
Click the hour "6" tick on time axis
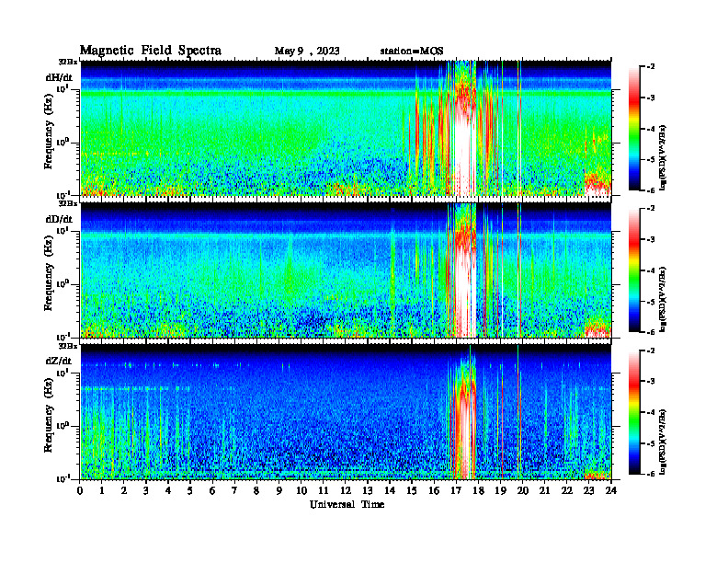click(212, 491)
